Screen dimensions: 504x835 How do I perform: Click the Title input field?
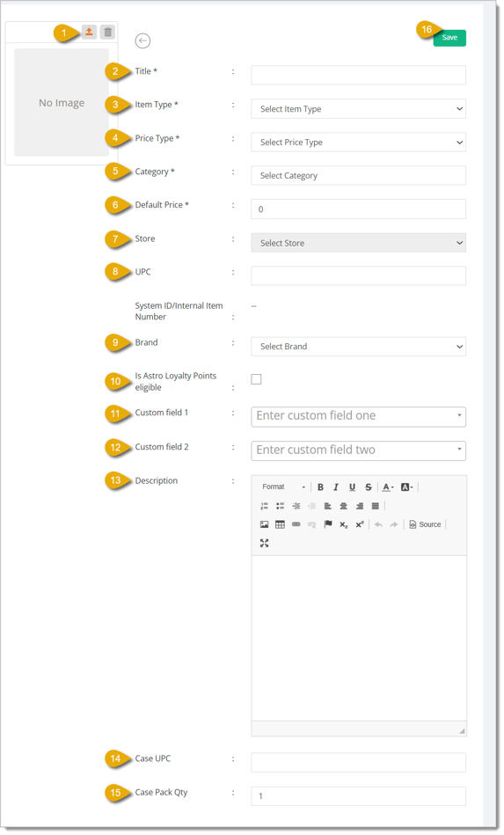click(x=359, y=75)
